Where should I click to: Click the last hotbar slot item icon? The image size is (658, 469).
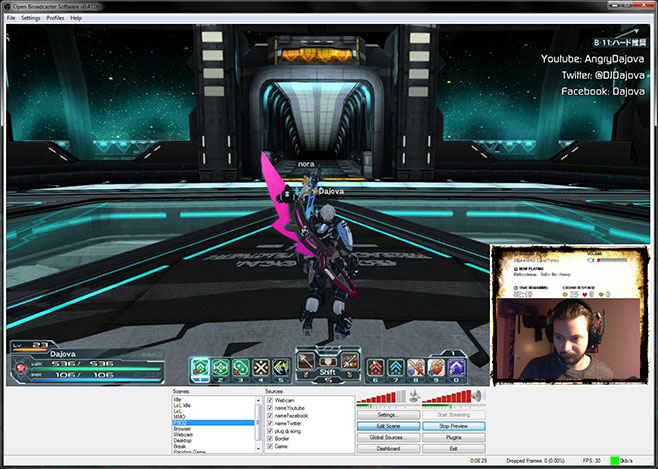pyautogui.click(x=456, y=366)
